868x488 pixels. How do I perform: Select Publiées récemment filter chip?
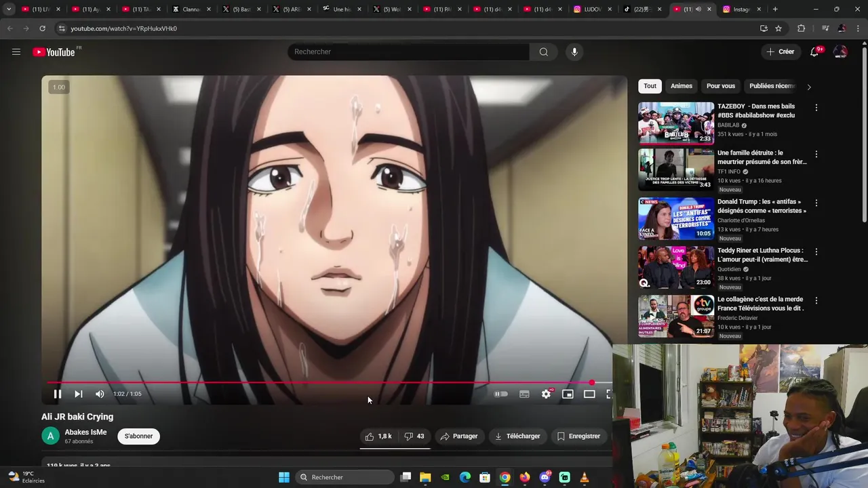pyautogui.click(x=772, y=86)
